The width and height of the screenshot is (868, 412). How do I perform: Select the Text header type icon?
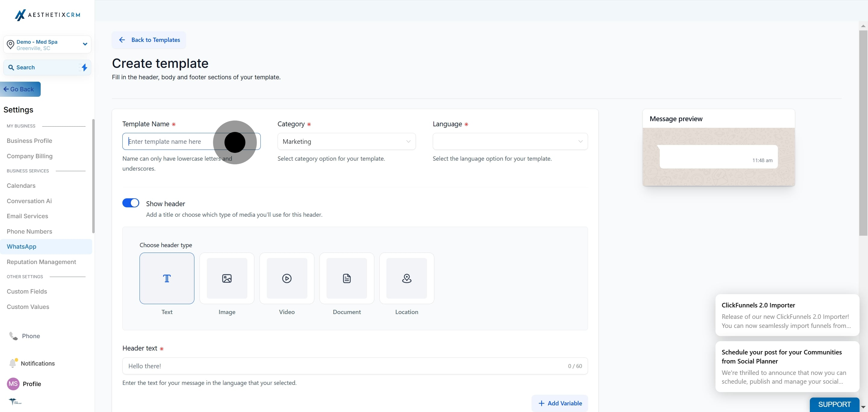167,278
